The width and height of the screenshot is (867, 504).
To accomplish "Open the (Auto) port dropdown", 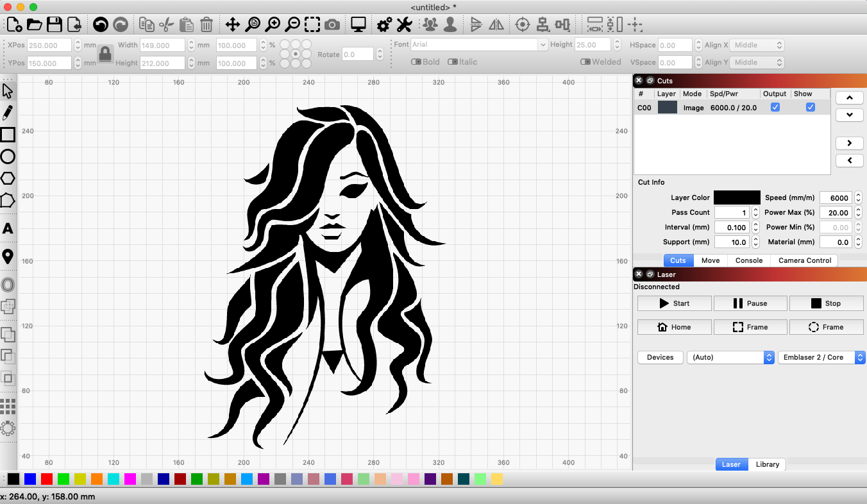I will 730,357.
